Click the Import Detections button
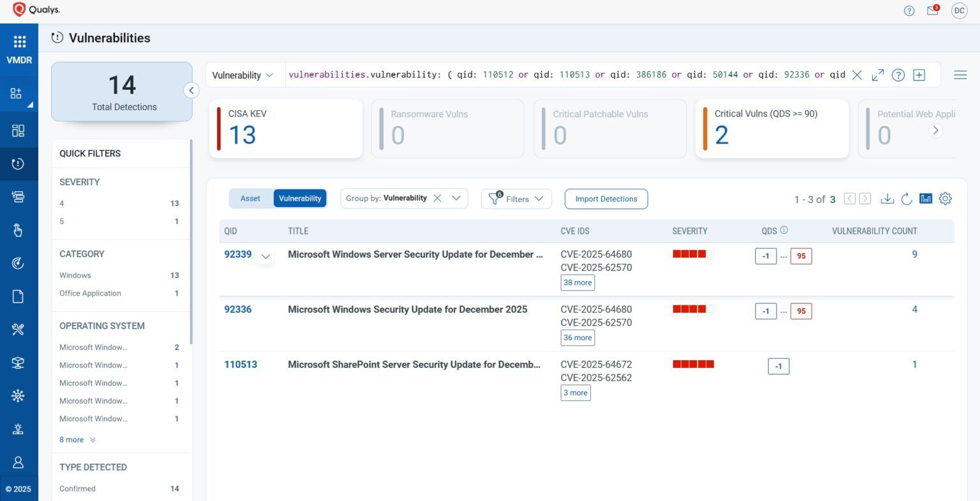Viewport: 980px width, 501px height. click(x=605, y=198)
